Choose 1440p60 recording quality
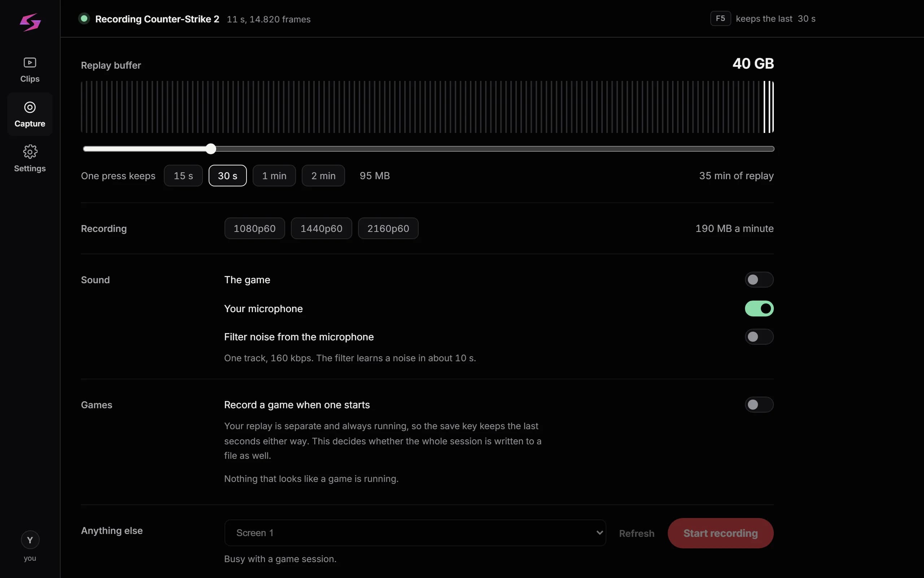Viewport: 924px width, 578px height. [322, 229]
